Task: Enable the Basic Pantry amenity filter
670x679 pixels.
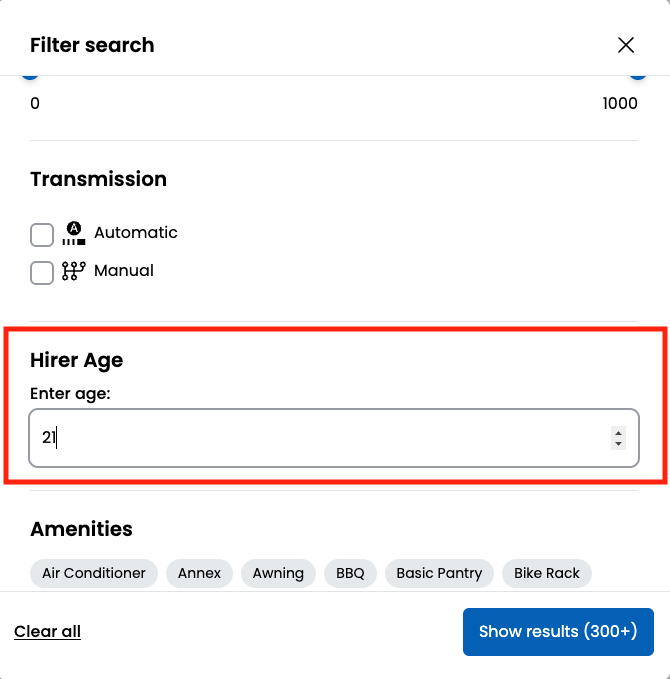Action: pos(439,573)
